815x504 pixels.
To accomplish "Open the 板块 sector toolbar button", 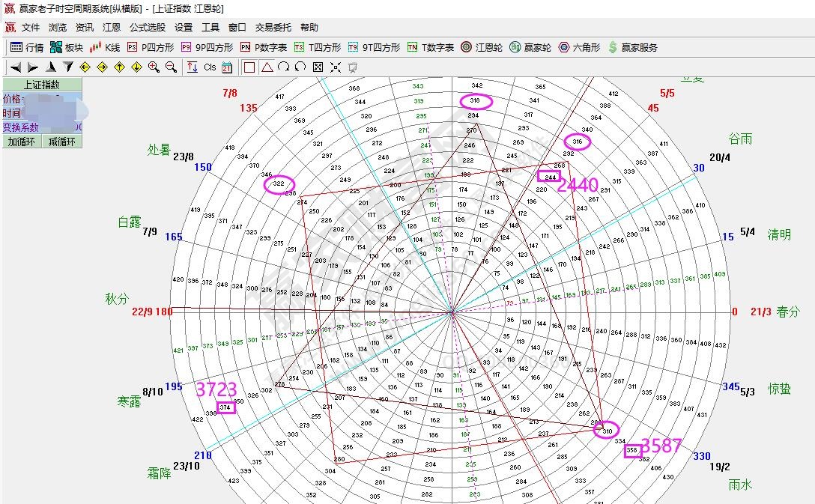I will tap(66, 47).
